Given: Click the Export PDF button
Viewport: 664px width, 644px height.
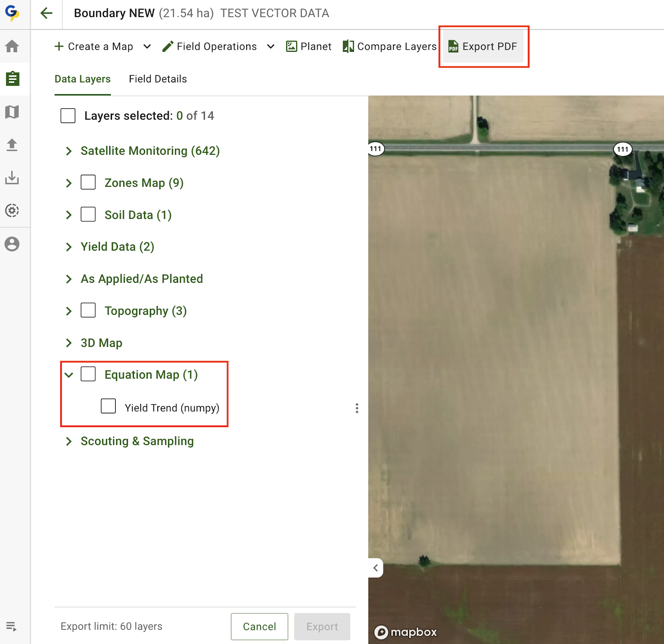Looking at the screenshot, I should [x=483, y=46].
